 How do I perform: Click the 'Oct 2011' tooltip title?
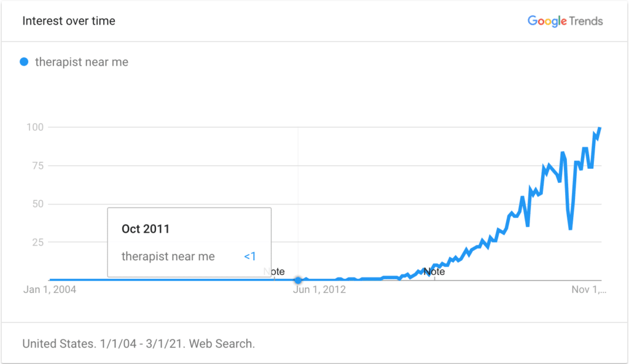click(146, 229)
